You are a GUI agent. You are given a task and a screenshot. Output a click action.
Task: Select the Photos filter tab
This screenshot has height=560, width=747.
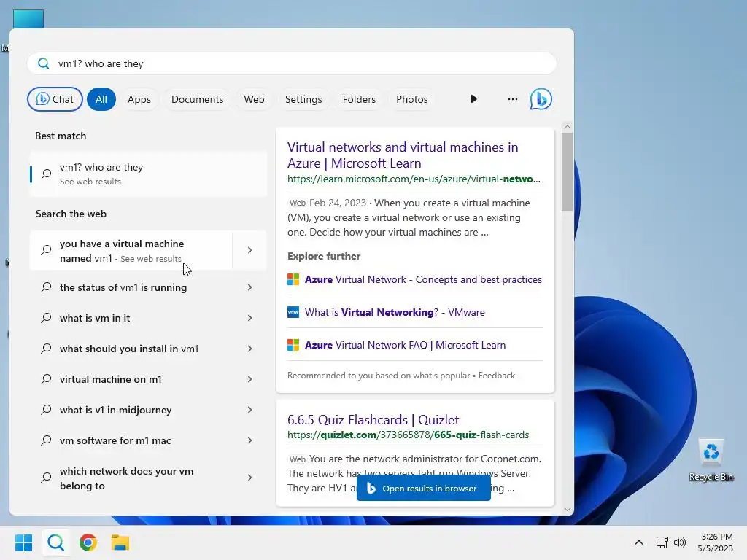point(412,99)
